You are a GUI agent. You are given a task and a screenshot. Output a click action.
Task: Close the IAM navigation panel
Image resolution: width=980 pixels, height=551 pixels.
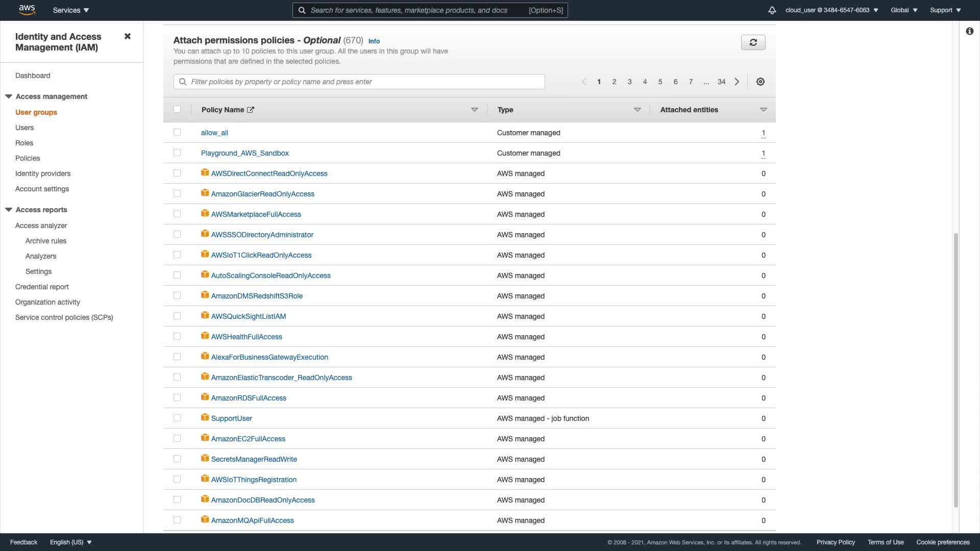click(x=128, y=36)
